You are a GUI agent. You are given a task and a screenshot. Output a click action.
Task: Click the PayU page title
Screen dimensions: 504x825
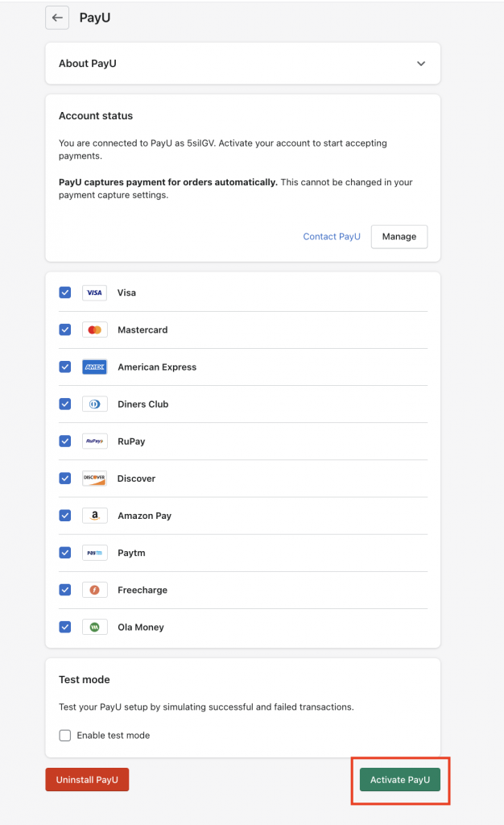tap(94, 18)
